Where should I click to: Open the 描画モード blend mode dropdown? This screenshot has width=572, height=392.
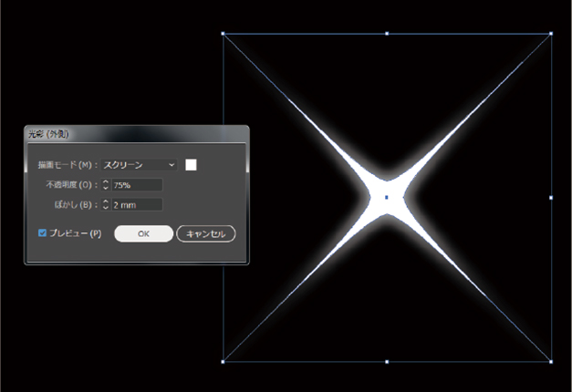(139, 165)
